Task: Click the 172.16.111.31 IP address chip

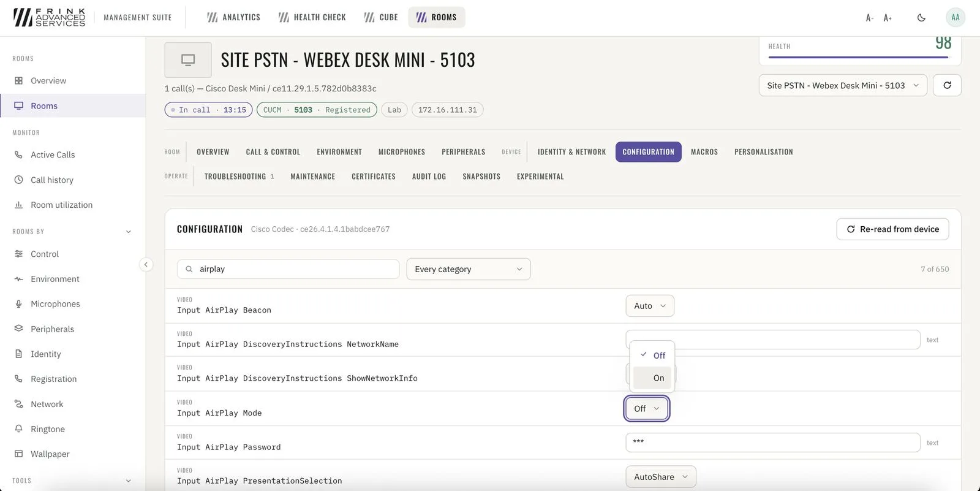Action: pyautogui.click(x=448, y=110)
